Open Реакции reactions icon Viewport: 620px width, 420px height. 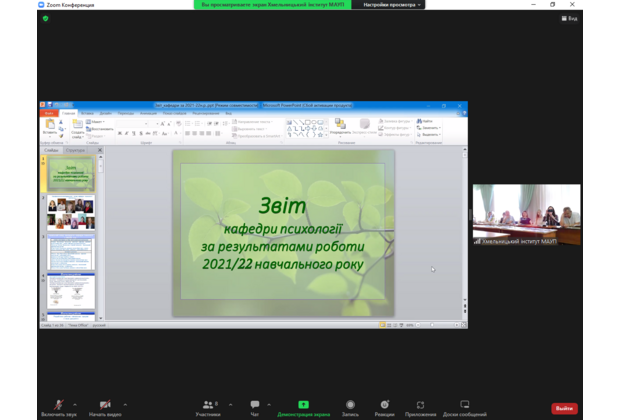tap(384, 405)
